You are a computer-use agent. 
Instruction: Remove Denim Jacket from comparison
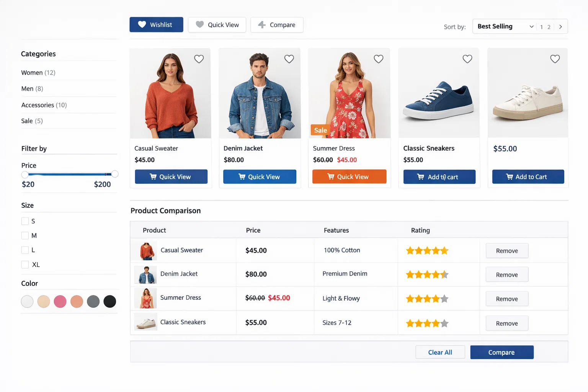tap(506, 274)
